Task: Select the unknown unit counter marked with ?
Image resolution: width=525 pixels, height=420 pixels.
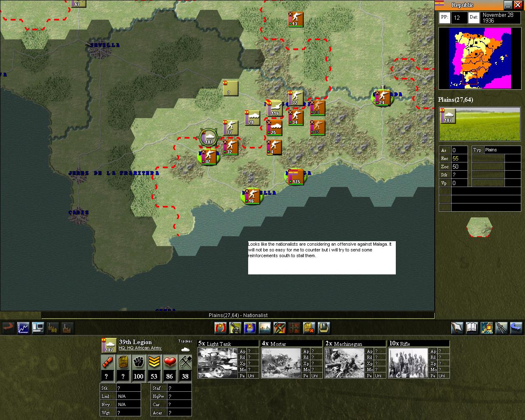Action: [231, 88]
